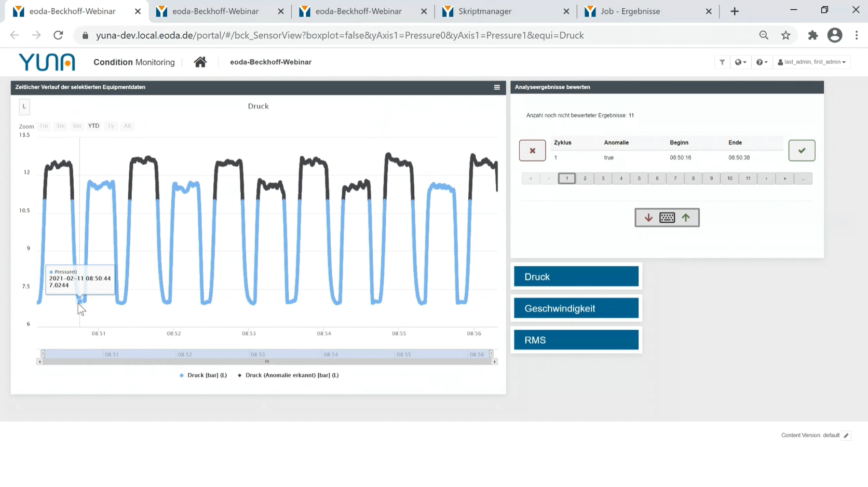Toggle Druck [bar] (L) legend series

coord(203,375)
